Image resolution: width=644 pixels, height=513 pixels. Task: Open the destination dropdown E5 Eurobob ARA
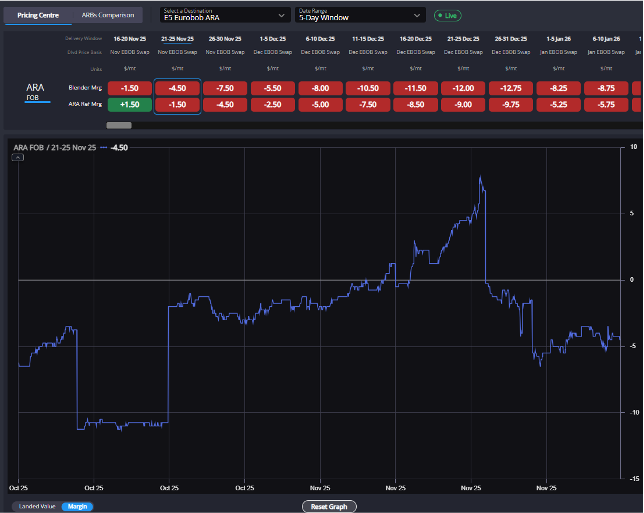tap(225, 15)
